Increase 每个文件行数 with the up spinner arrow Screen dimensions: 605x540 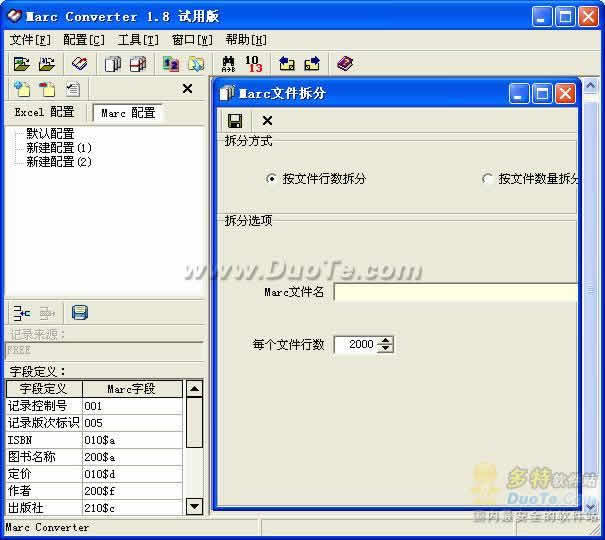tap(385, 341)
